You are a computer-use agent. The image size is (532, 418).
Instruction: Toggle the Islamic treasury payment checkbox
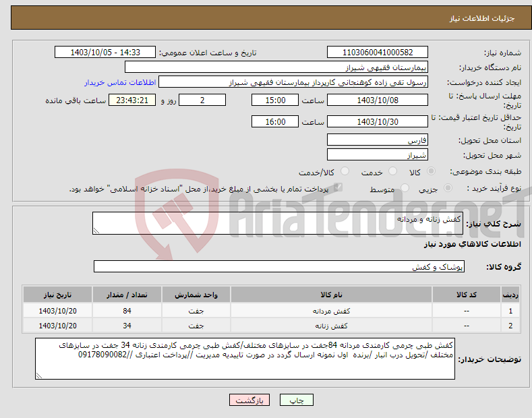[338, 187]
